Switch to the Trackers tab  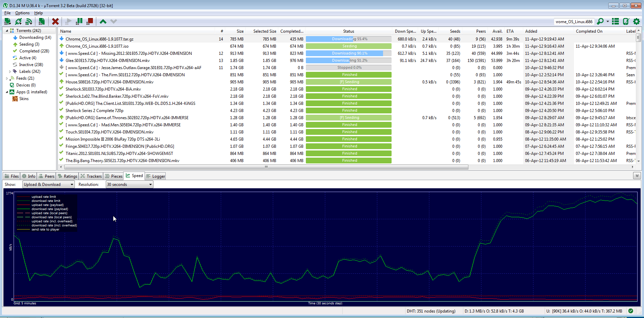pyautogui.click(x=91, y=176)
